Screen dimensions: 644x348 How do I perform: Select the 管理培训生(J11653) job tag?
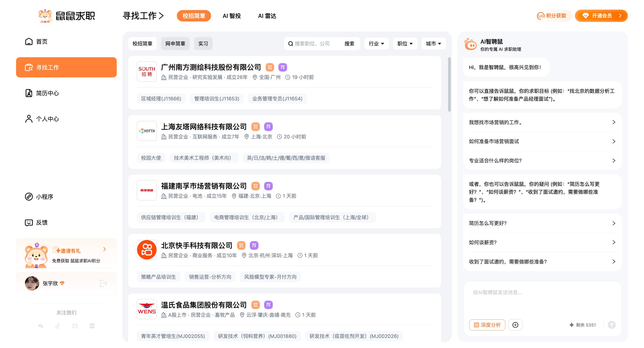coord(216,98)
